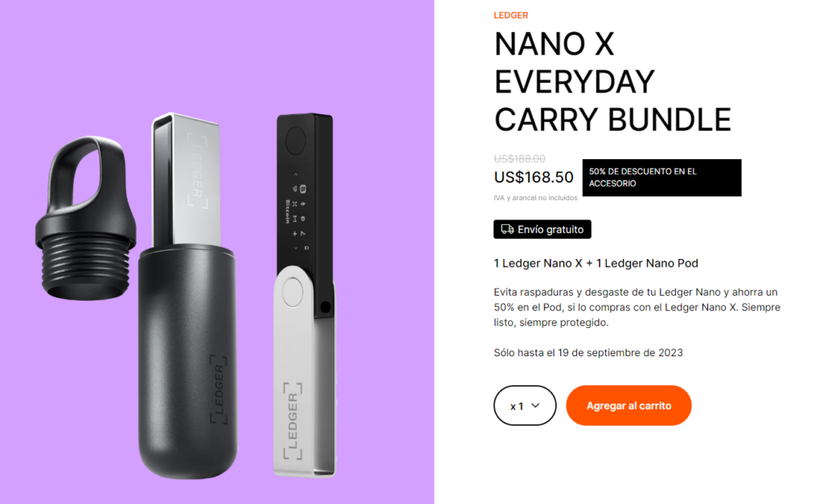Click IVA y arancel no incluidos note
Image resolution: width=823 pixels, height=504 pixels.
[x=535, y=198]
